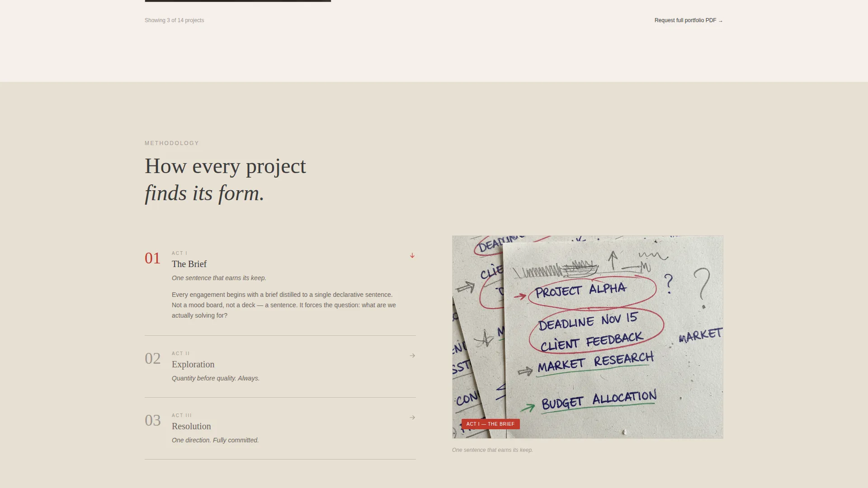Click 'One direction. Fully committed.' subtitle
Viewport: 868px width, 488px height.
pyautogui.click(x=215, y=441)
